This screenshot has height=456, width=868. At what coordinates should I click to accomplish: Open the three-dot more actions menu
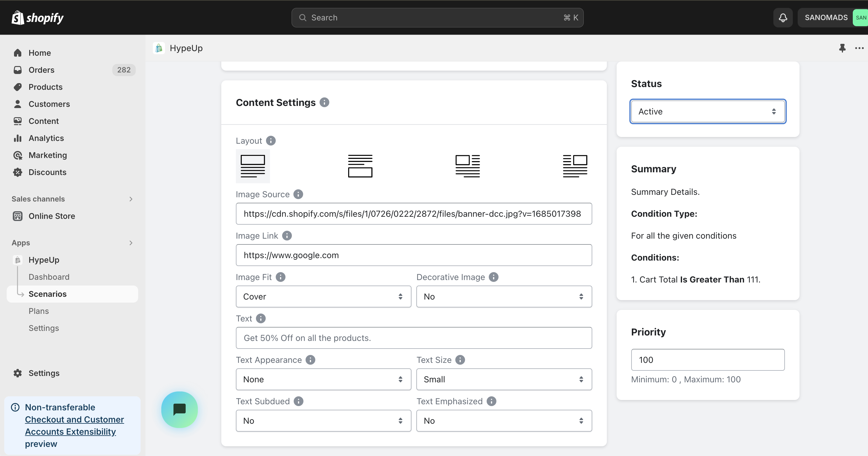point(859,48)
